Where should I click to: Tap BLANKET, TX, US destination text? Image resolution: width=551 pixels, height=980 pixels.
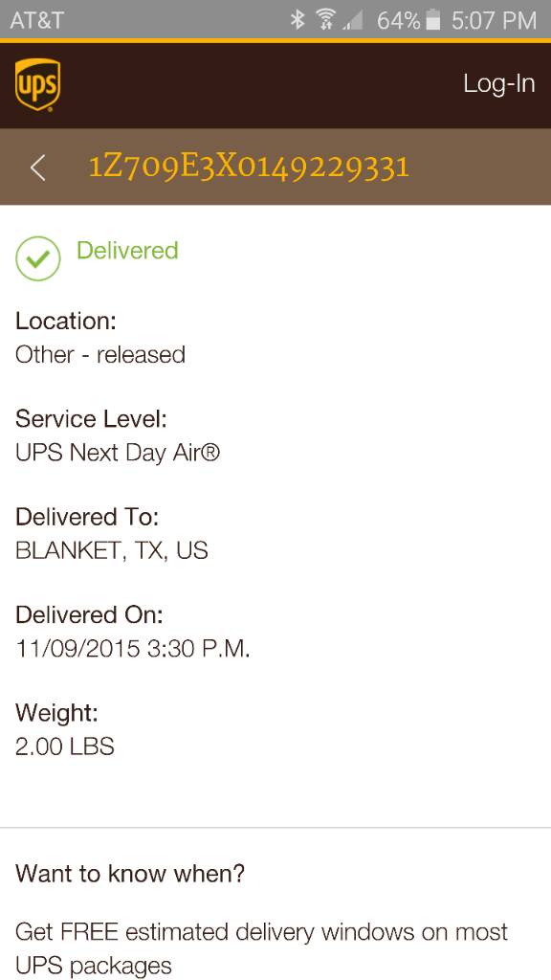pyautogui.click(x=112, y=550)
